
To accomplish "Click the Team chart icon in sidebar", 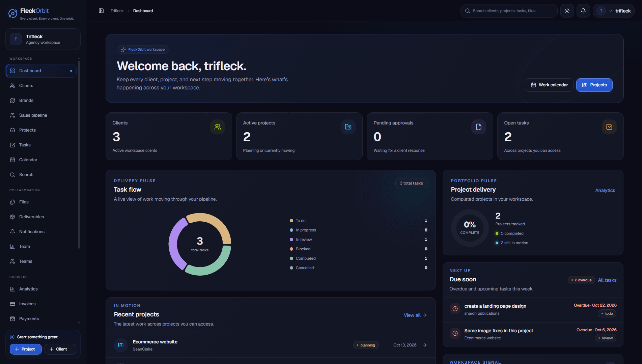I will tap(12, 247).
